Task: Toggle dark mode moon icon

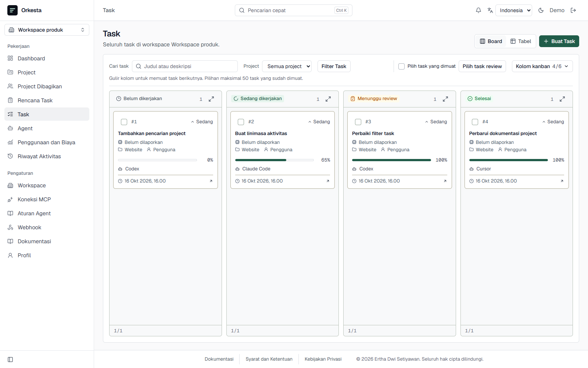Action: click(541, 10)
